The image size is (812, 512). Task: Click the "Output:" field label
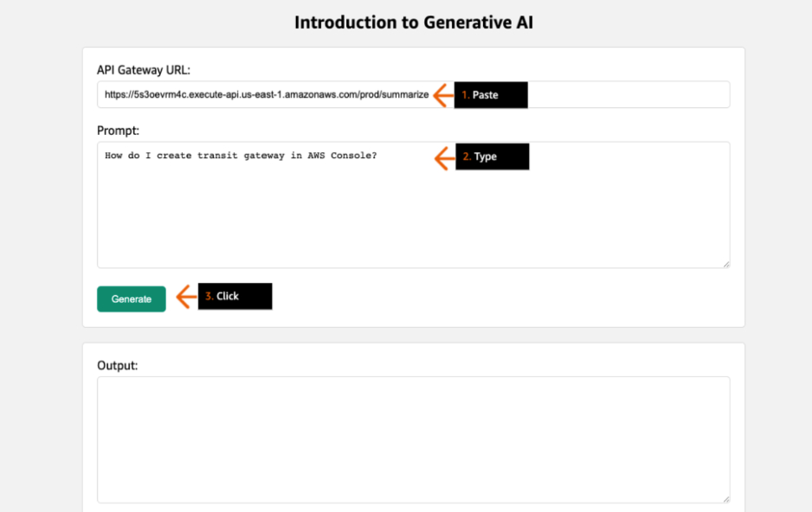[118, 366]
